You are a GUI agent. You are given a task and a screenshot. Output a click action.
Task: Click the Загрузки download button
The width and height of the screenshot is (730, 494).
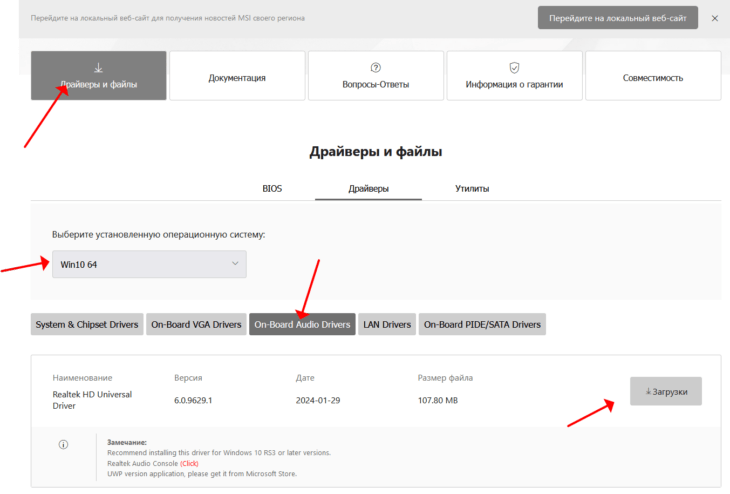(x=666, y=391)
